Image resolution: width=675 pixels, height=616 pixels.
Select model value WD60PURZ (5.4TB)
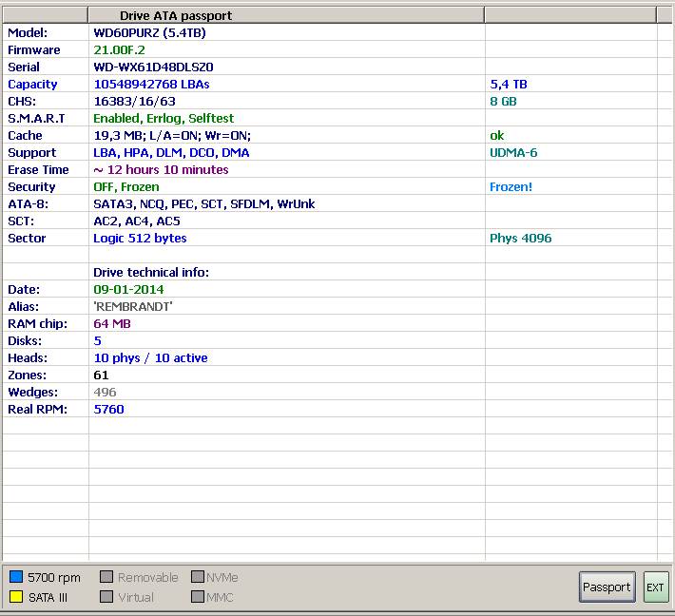point(149,32)
